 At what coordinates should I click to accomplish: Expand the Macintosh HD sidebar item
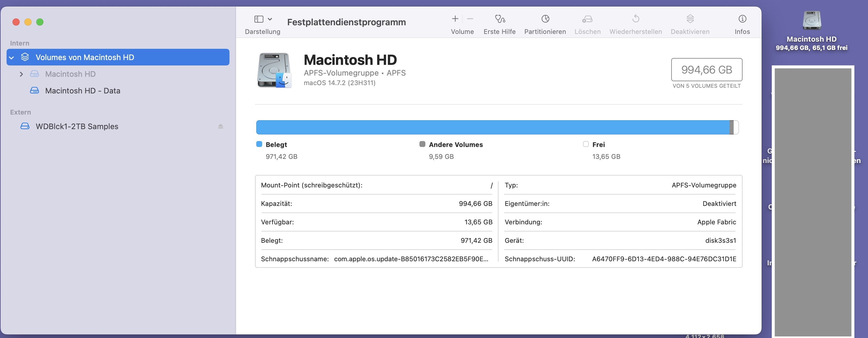[x=21, y=74]
